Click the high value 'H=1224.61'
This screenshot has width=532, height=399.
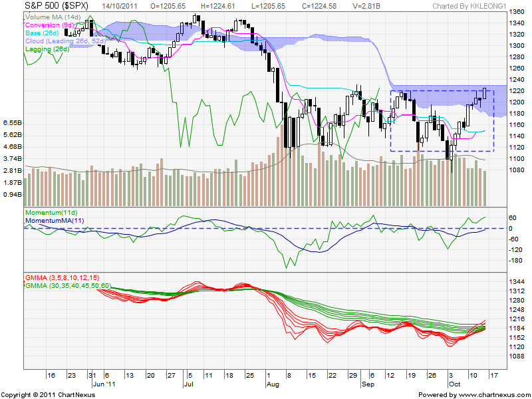(x=218, y=6)
